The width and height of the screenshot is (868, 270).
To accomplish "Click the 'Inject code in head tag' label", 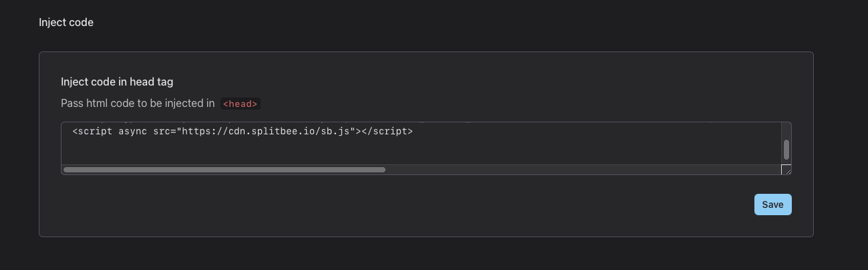I will 117,82.
